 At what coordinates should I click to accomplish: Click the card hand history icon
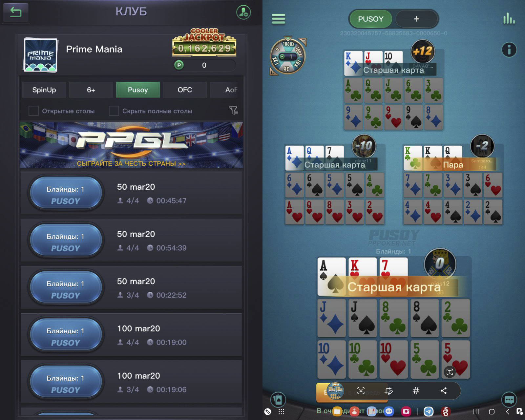click(x=278, y=400)
